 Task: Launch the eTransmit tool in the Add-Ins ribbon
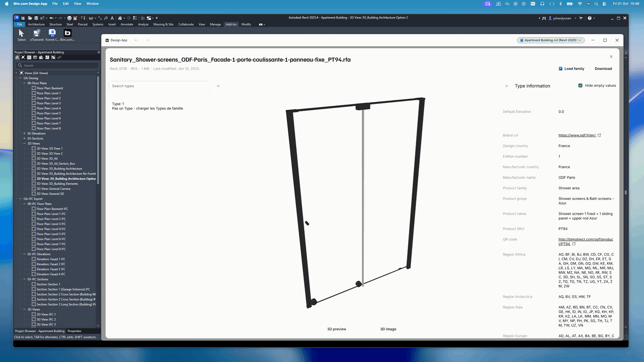[37, 34]
